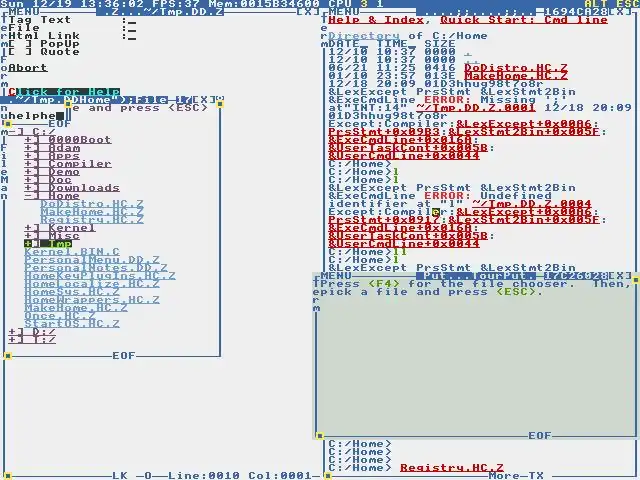Viewport: 640px width, 480px height.
Task: Click the Html Link input field
Action: click(130, 36)
